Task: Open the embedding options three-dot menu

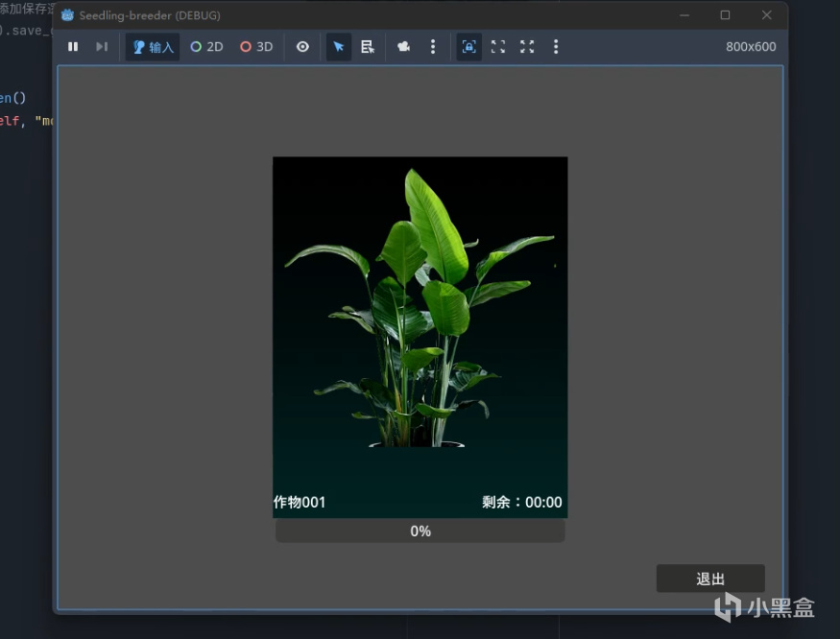Action: click(x=556, y=47)
